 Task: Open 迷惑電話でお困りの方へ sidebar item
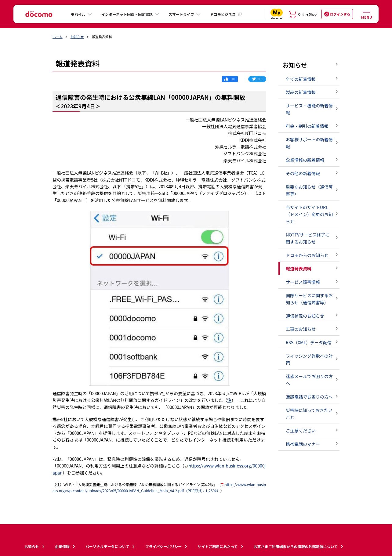[x=309, y=397]
